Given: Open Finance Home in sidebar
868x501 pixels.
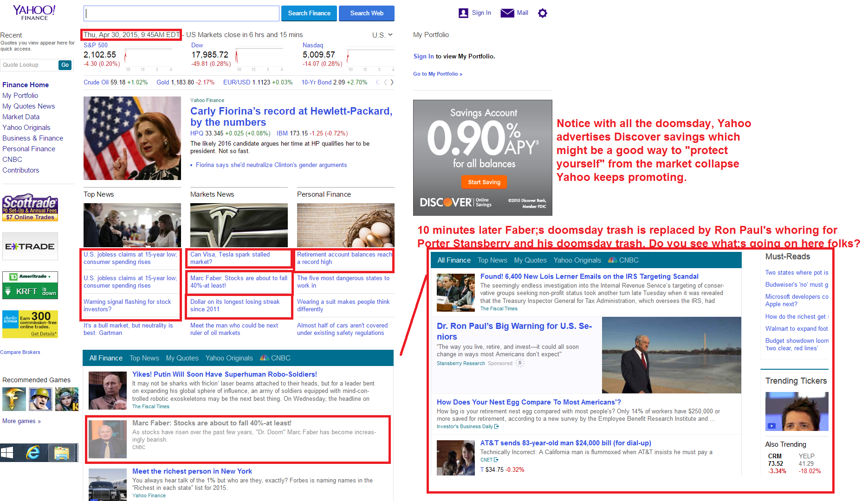Looking at the screenshot, I should (x=26, y=85).
